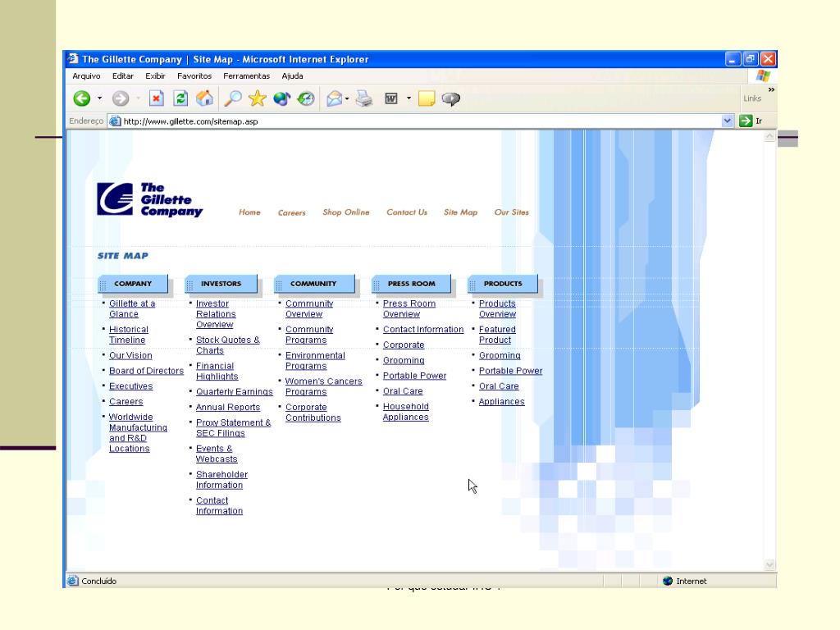The height and width of the screenshot is (630, 840).
Task: Open the Careers link in top navigation
Action: [x=291, y=212]
